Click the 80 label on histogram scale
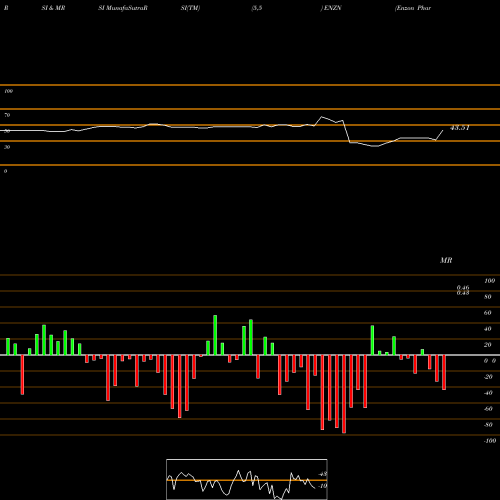The width and height of the screenshot is (500, 500). point(488,297)
